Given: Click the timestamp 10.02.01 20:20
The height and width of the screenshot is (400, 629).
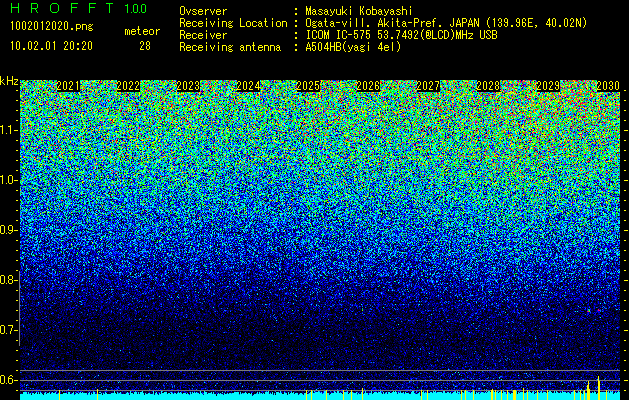Looking at the screenshot, I should click(x=51, y=46).
